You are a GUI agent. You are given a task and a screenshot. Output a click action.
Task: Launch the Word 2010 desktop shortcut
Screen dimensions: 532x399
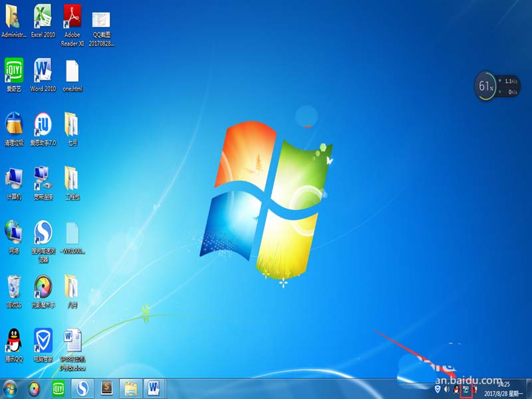coord(43,74)
